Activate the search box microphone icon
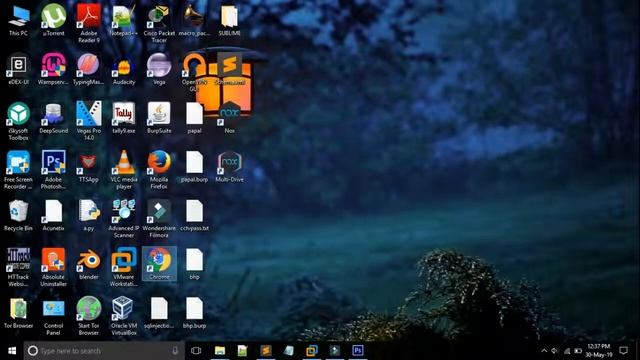Image resolution: width=640 pixels, height=360 pixels. point(175,351)
